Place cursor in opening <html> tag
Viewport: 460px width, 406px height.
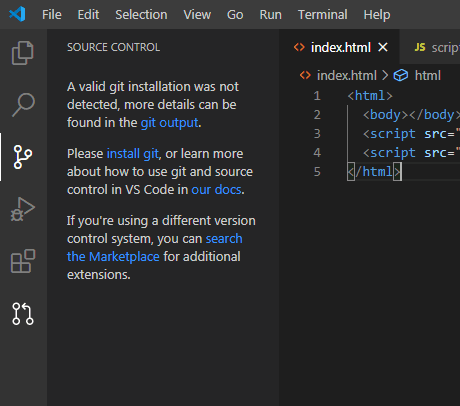coord(370,96)
